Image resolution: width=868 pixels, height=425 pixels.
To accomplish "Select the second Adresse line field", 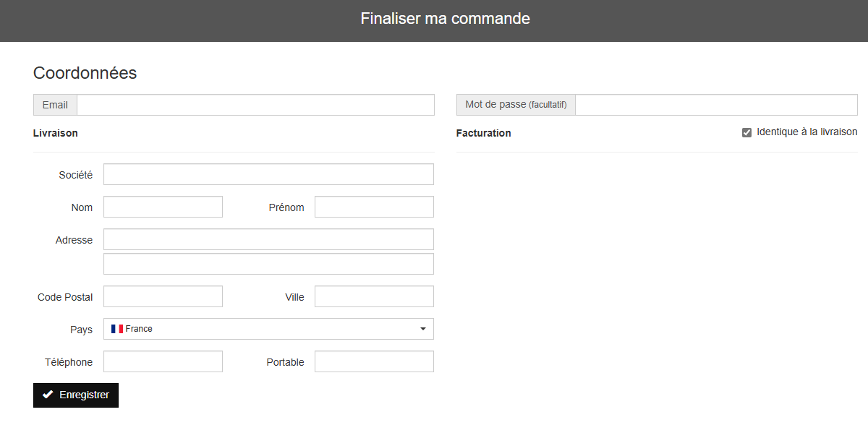I will pyautogui.click(x=268, y=264).
